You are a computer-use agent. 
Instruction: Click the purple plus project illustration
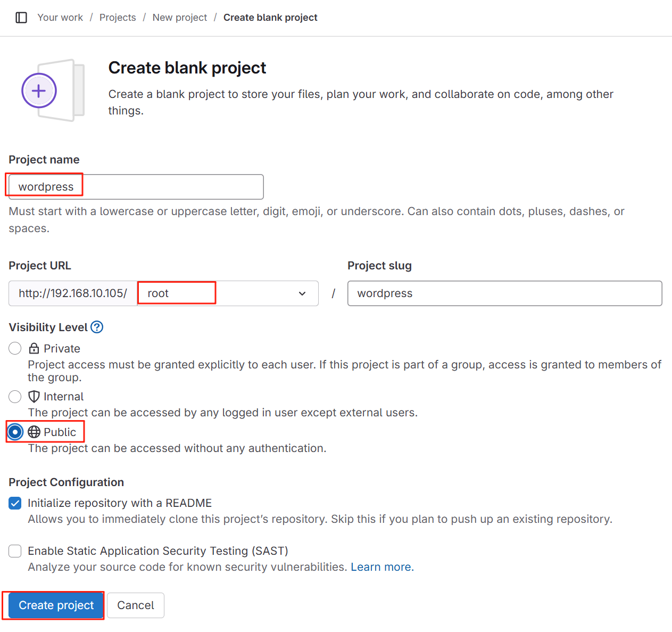point(53,90)
